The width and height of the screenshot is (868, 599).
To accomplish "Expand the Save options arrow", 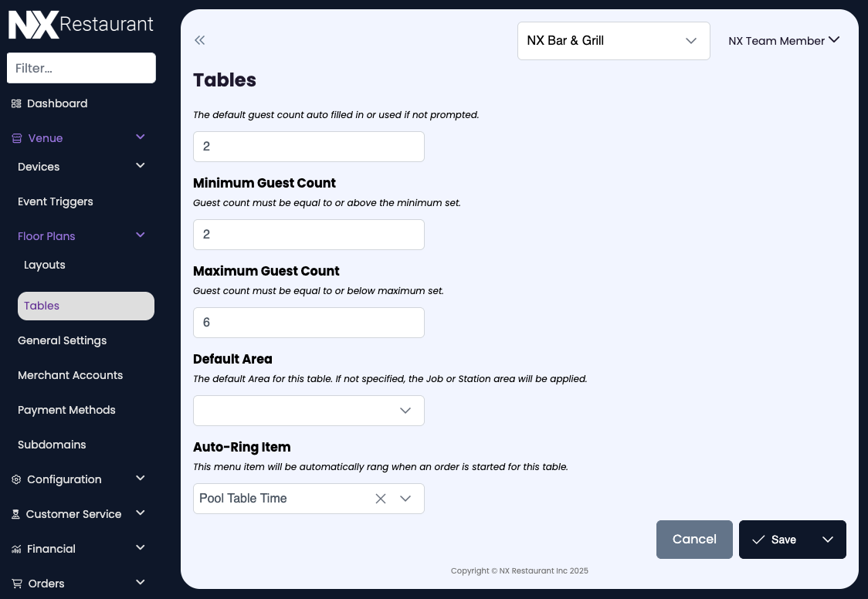I will 828,540.
